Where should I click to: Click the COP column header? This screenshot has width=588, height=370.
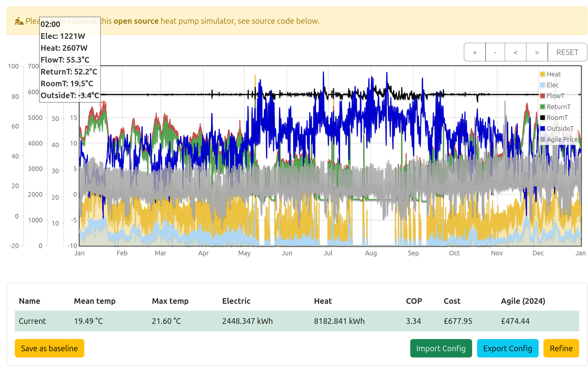414,301
